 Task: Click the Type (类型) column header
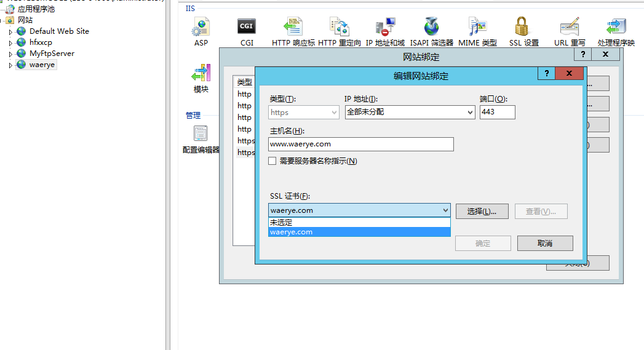pos(245,82)
